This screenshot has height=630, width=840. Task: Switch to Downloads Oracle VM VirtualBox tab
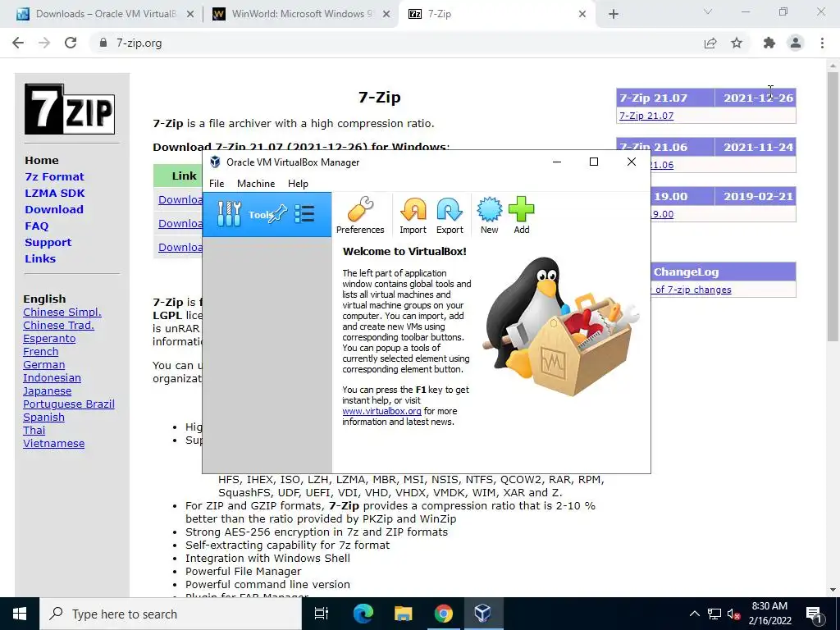106,14
